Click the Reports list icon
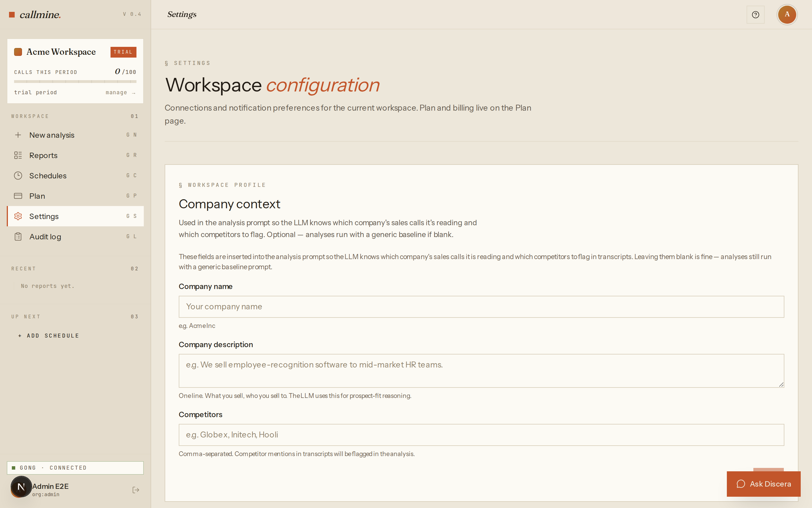Image resolution: width=812 pixels, height=508 pixels. point(18,155)
